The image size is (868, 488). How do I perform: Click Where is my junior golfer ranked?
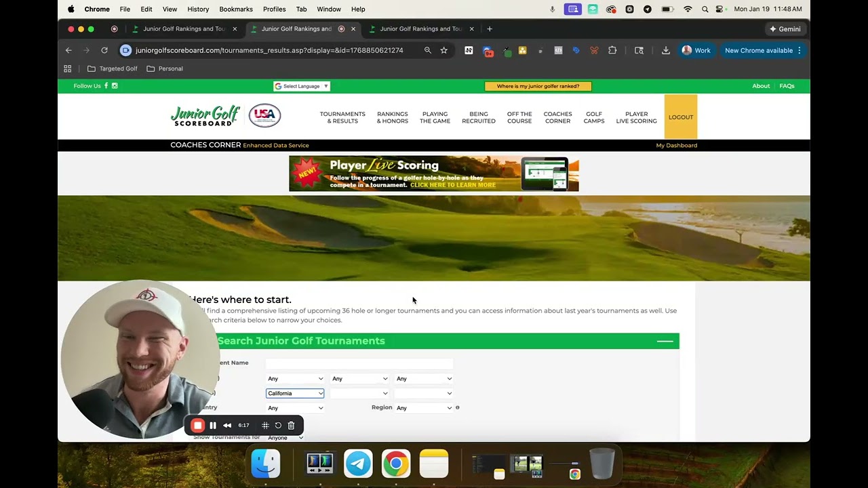point(538,86)
